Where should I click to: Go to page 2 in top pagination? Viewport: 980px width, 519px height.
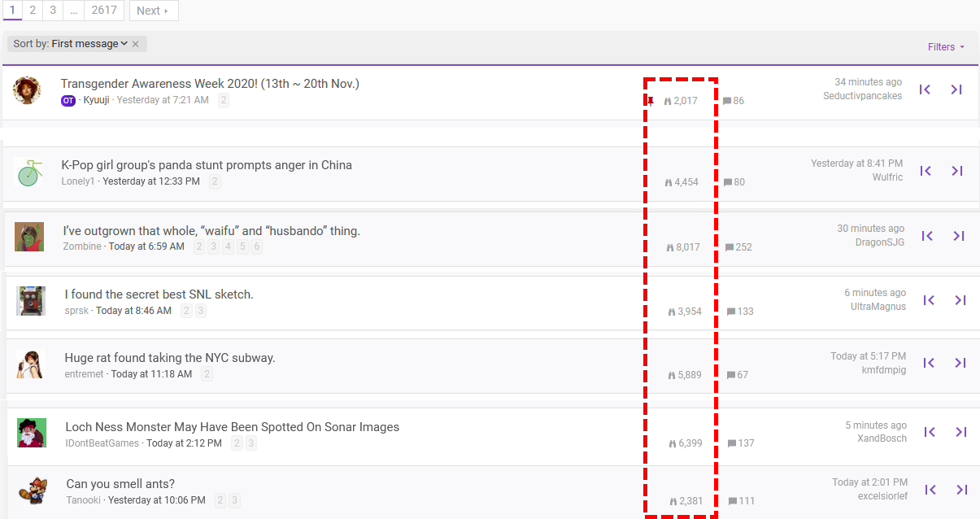pyautogui.click(x=33, y=11)
